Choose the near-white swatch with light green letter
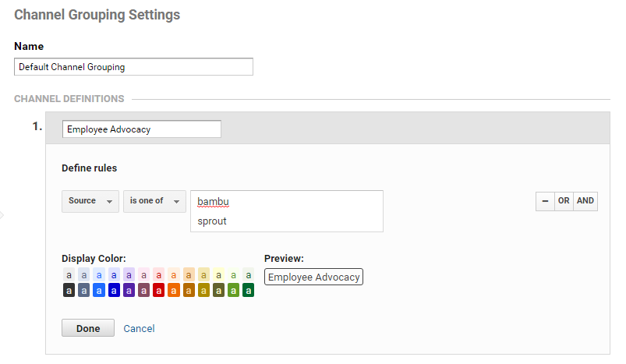Viewport: 626px width, 364px height. point(234,274)
